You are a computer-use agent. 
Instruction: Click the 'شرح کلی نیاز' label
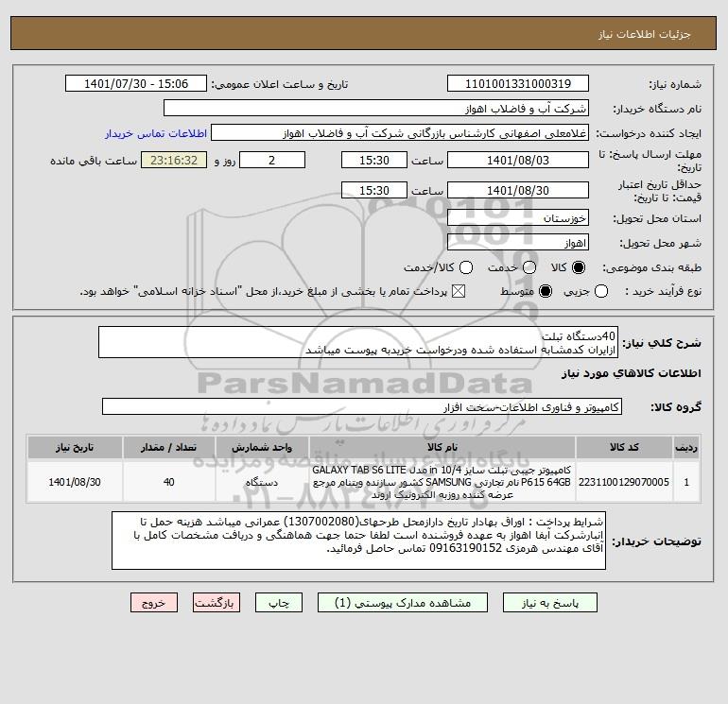[x=662, y=343]
